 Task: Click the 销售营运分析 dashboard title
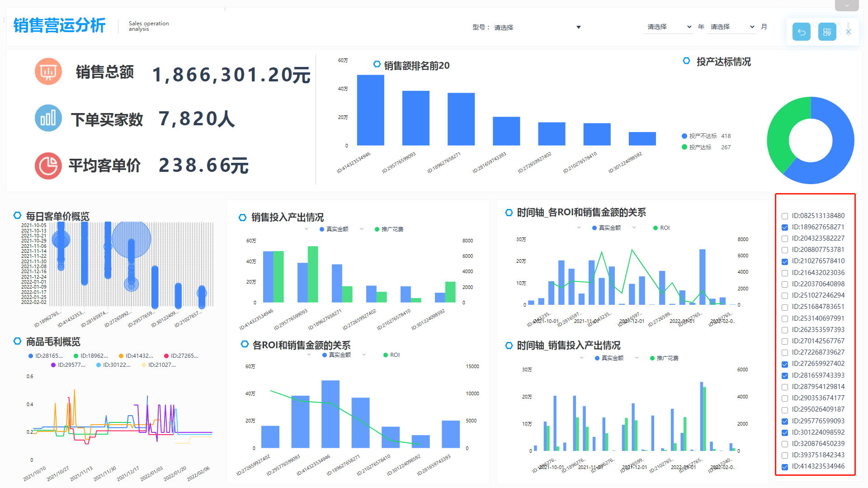[59, 25]
